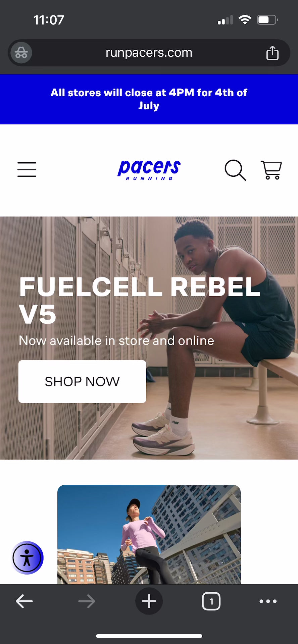Viewport: 298px width, 644px height.
Task: Go back with the browser arrow
Action: tap(24, 601)
